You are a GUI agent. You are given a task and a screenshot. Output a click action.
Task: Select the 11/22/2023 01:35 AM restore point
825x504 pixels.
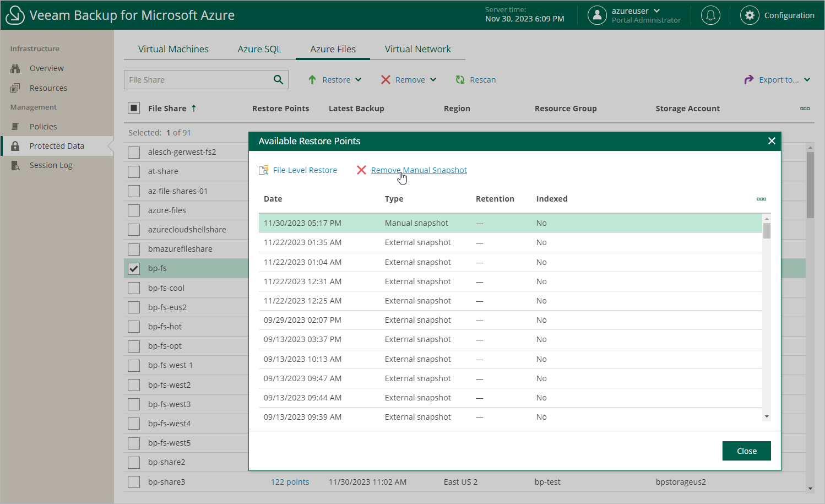(510, 242)
